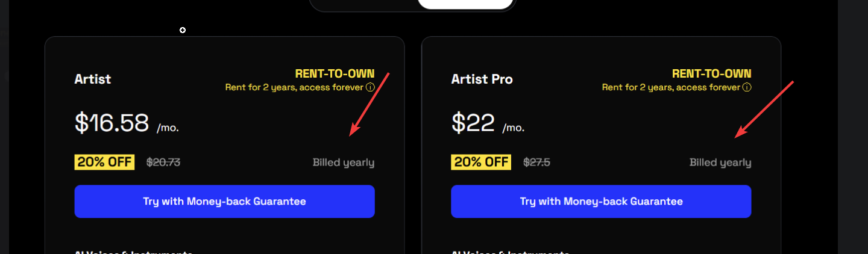Click the info icon in the Artist Pro card

pyautogui.click(x=747, y=87)
